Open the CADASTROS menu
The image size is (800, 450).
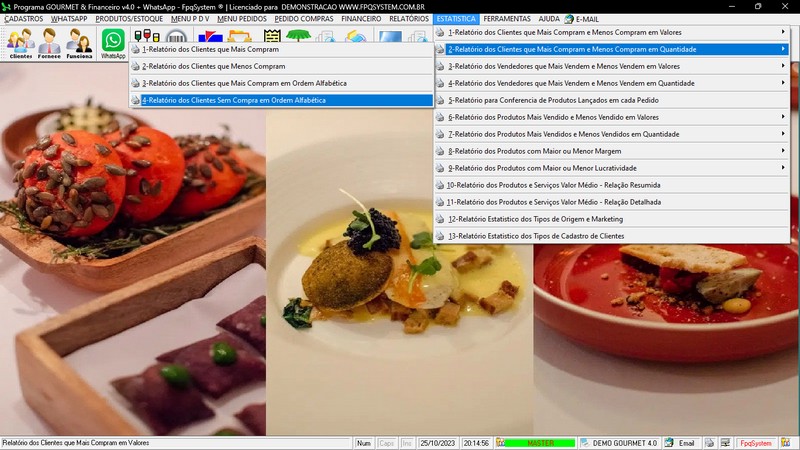(23, 19)
